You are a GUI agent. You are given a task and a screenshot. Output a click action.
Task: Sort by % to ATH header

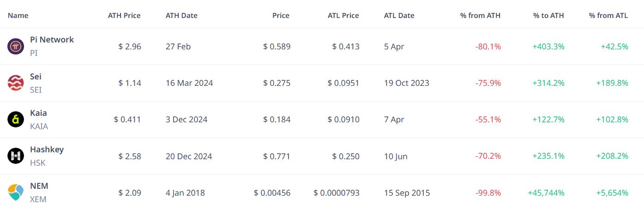point(548,15)
